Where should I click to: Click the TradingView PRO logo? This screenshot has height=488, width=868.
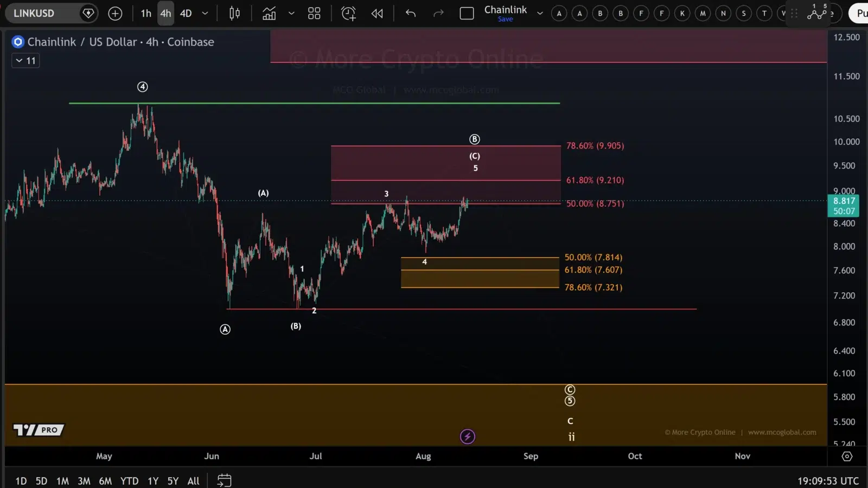pyautogui.click(x=39, y=430)
